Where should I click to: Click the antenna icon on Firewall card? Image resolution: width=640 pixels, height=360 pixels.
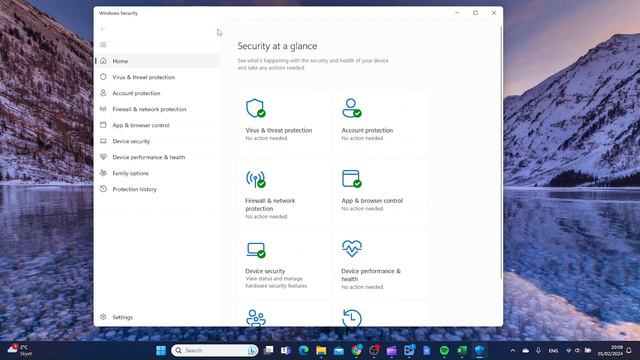tap(256, 179)
